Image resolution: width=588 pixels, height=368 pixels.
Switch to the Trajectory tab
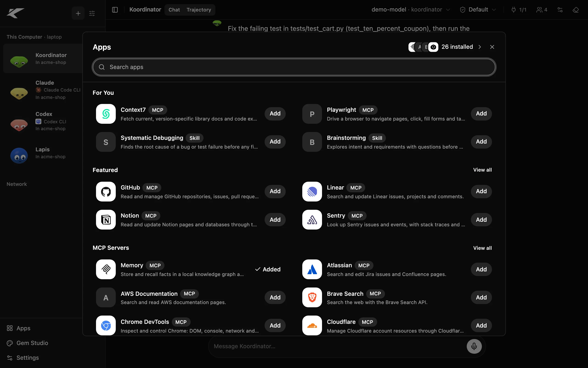(x=199, y=10)
